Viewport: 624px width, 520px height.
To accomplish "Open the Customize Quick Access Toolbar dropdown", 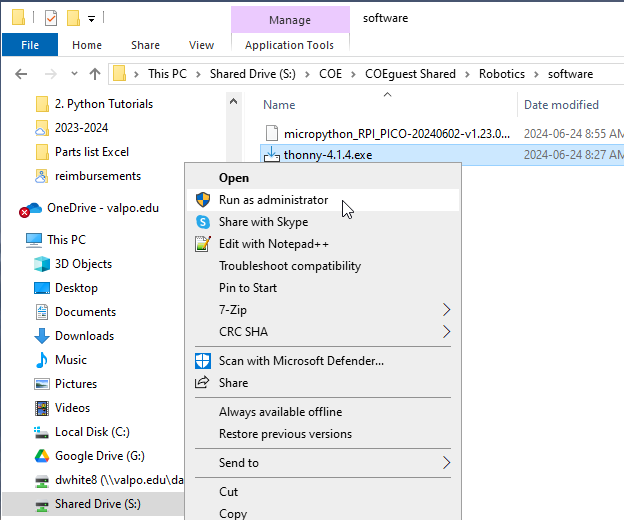I will (92, 19).
